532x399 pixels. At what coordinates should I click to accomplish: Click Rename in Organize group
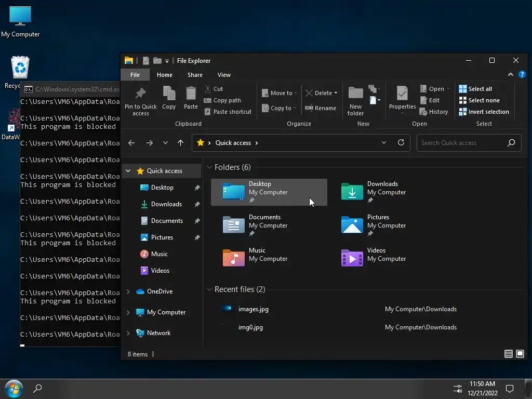320,108
